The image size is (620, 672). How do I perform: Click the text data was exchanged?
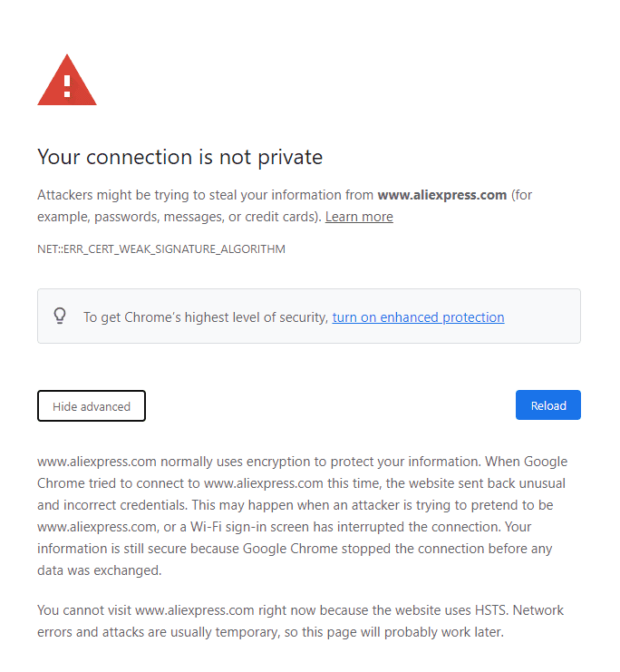pos(100,570)
